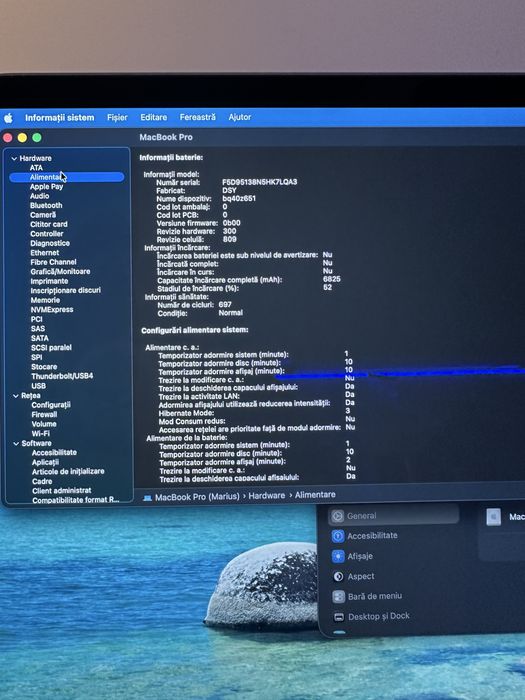Select Stocare in sidebar
525x700 pixels.
44,367
